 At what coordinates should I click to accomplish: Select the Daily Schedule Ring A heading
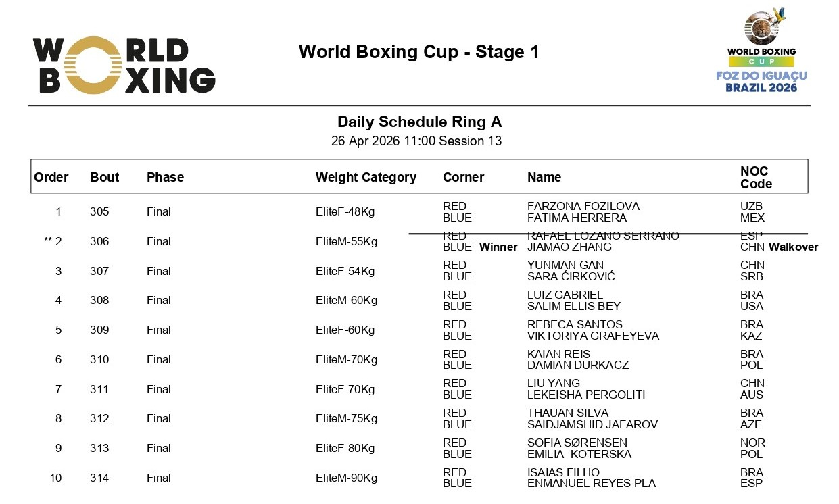pyautogui.click(x=419, y=122)
